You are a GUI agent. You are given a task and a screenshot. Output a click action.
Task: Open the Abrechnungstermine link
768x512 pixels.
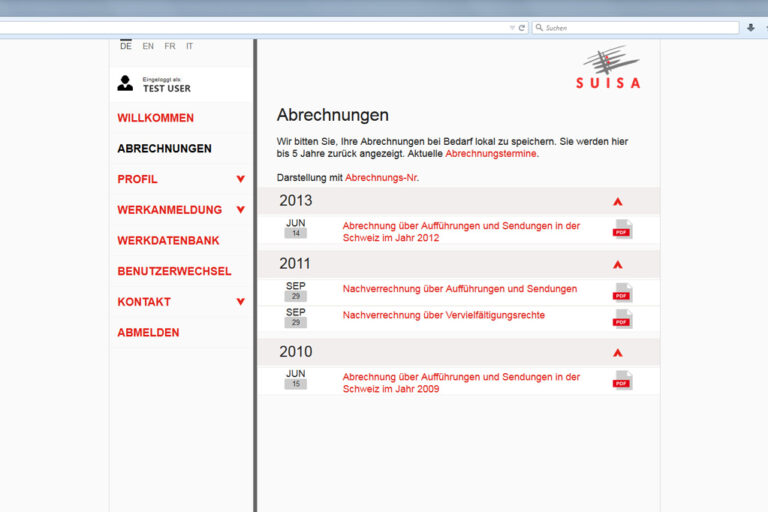pyautogui.click(x=491, y=154)
